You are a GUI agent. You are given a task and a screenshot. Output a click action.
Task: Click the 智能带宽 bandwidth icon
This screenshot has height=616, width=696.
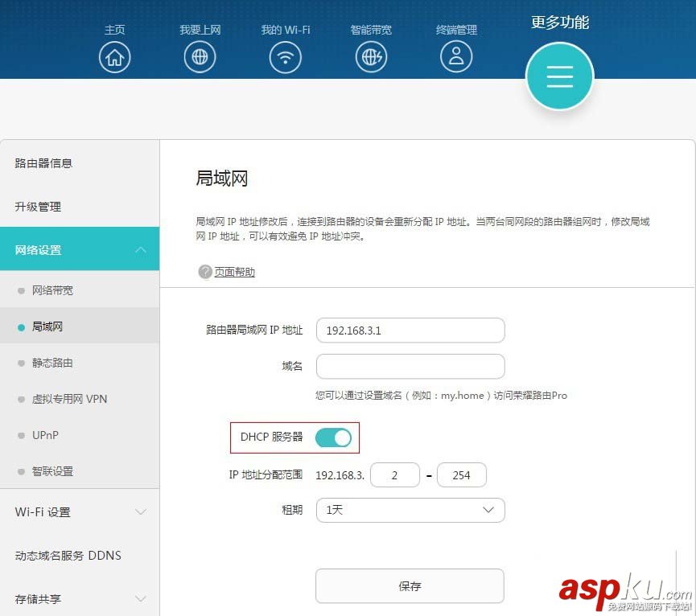pos(371,56)
